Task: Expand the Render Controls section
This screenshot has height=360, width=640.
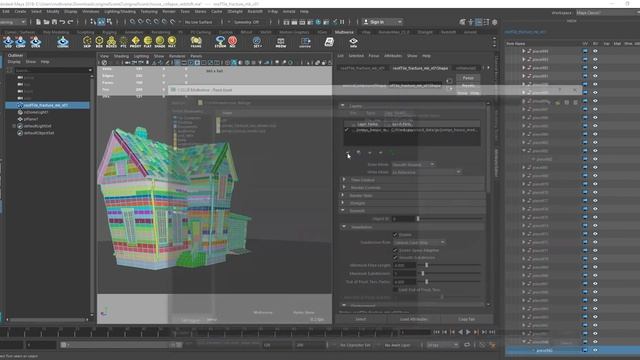Action: (x=343, y=187)
